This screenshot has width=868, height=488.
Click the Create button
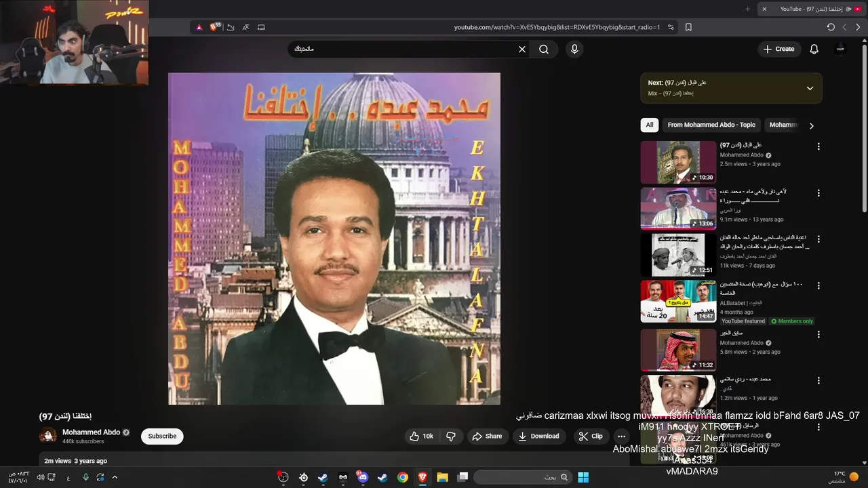[x=778, y=49]
